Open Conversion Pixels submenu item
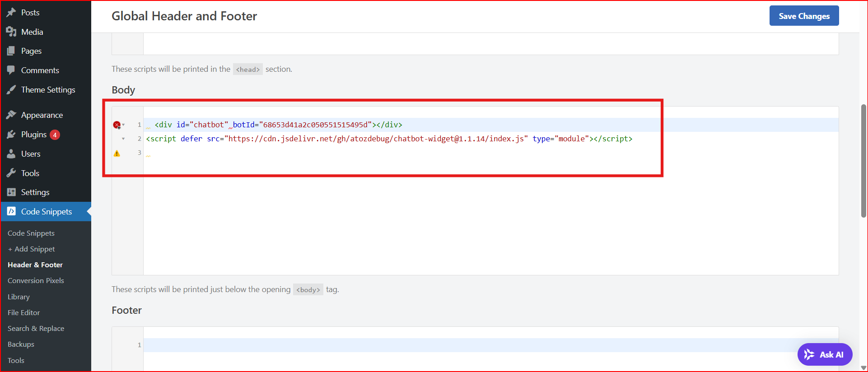 [36, 280]
